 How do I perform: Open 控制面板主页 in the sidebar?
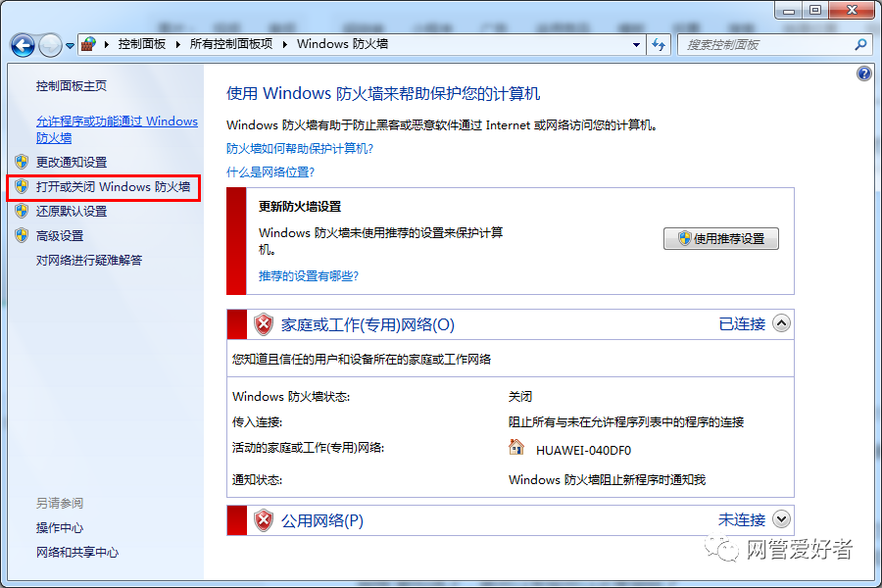tap(71, 85)
